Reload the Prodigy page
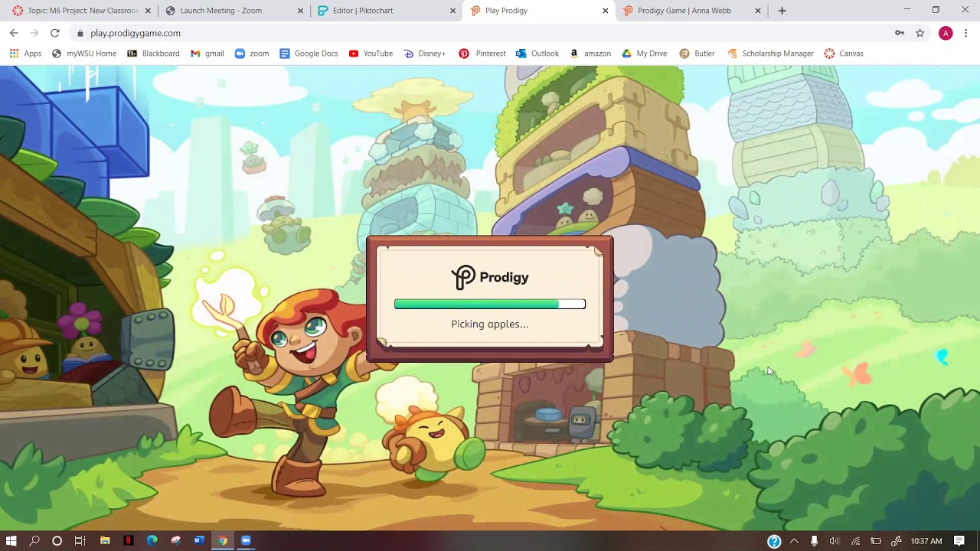Viewport: 980px width, 551px height. click(55, 33)
